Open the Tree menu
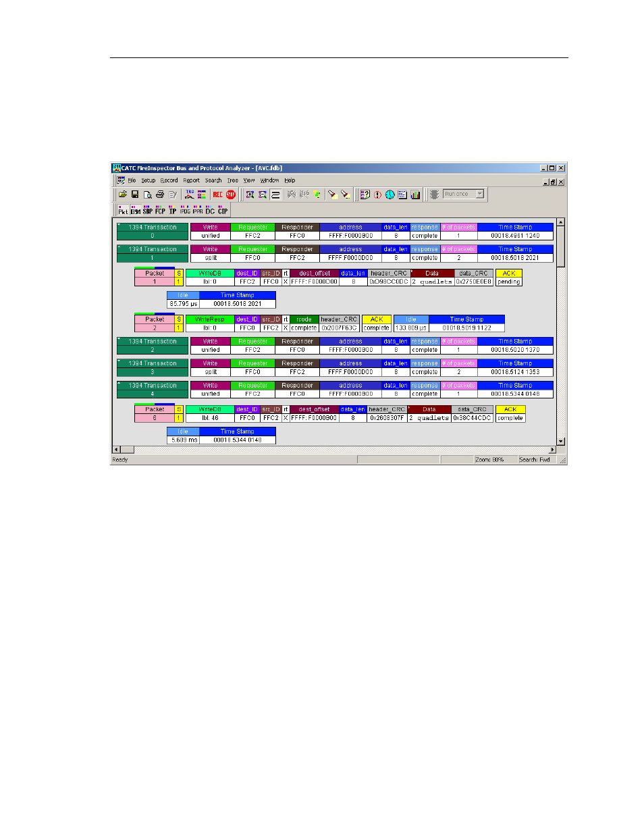644x834 pixels. (x=232, y=180)
